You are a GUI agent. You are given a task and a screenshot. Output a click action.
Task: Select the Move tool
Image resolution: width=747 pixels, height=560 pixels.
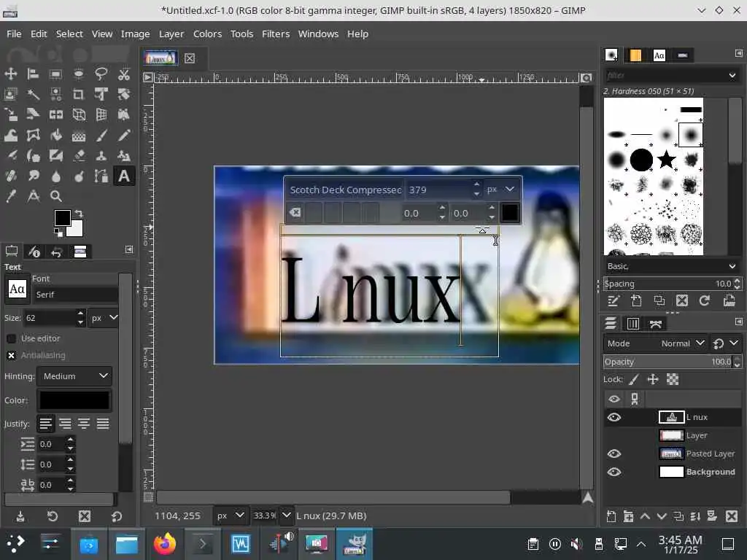[10, 74]
